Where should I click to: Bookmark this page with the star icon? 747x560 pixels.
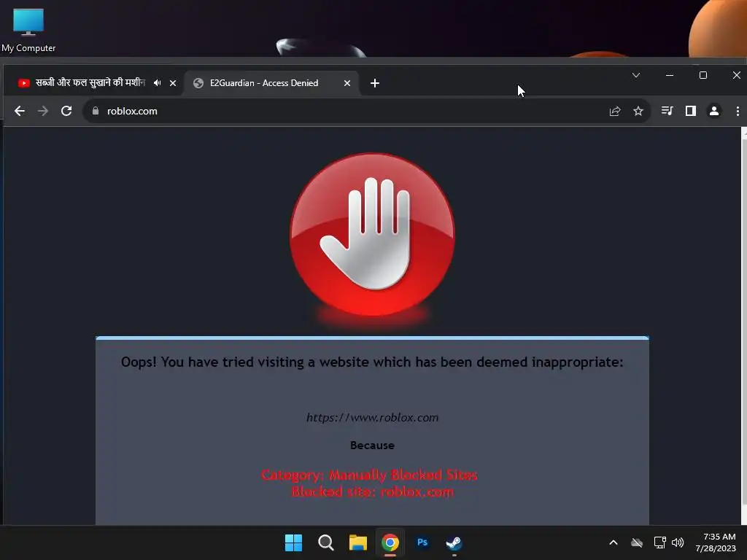tap(638, 111)
